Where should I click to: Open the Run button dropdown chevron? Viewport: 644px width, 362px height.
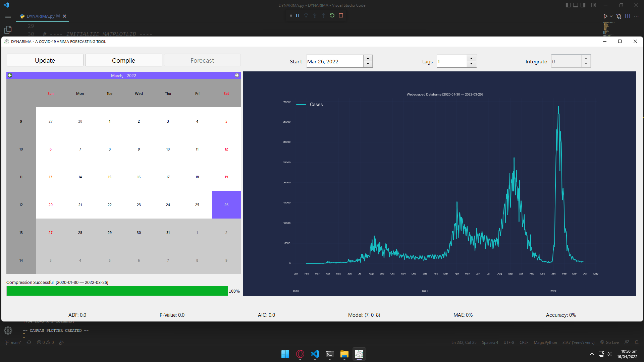(610, 16)
